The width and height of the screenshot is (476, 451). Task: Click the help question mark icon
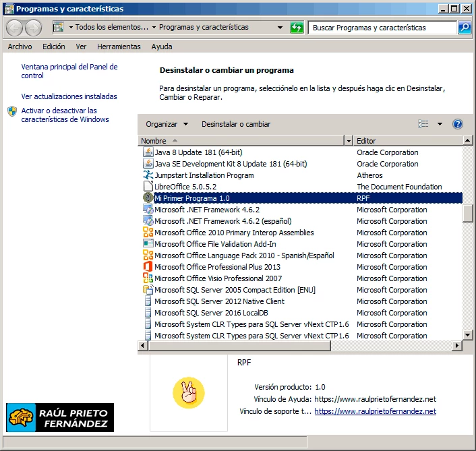click(458, 124)
